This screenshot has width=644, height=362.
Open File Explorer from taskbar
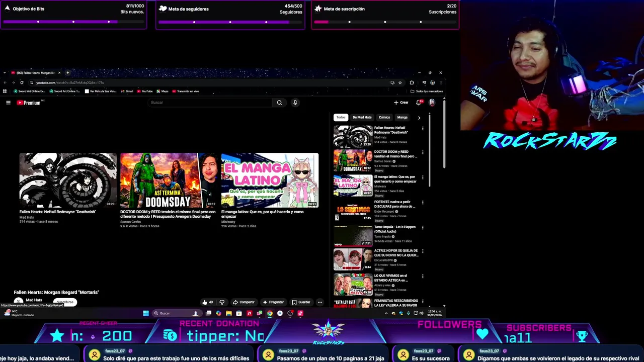click(229, 313)
